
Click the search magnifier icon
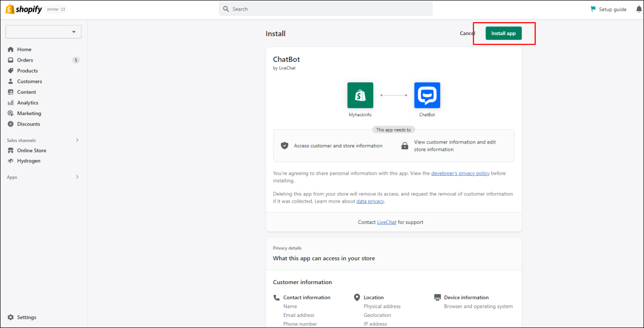tap(226, 9)
